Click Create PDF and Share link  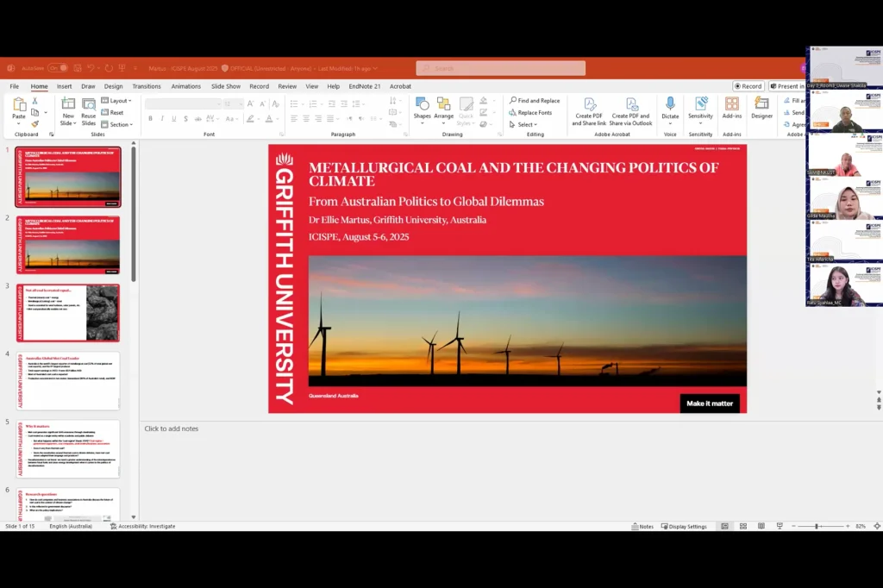(x=590, y=104)
